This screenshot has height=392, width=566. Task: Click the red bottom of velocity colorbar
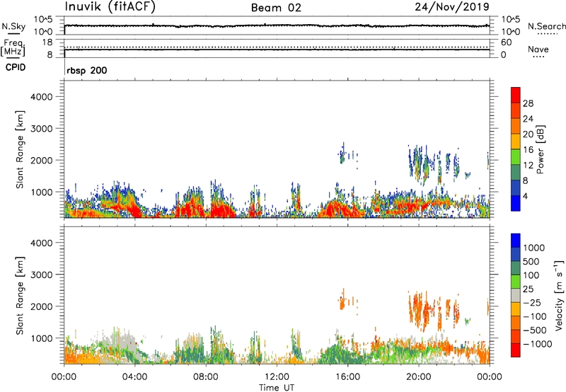point(516,350)
